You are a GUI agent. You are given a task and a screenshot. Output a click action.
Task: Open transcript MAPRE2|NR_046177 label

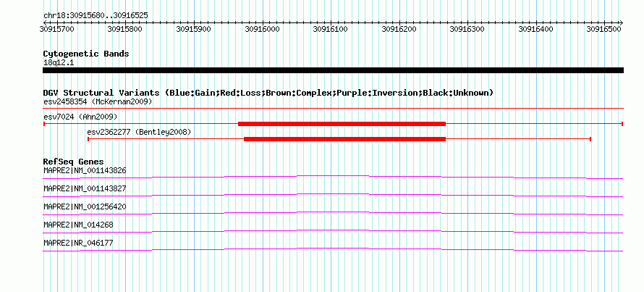(x=78, y=243)
